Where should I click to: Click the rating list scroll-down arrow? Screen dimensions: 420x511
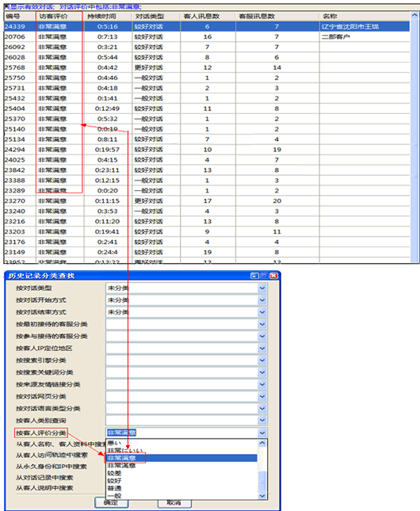point(262,496)
